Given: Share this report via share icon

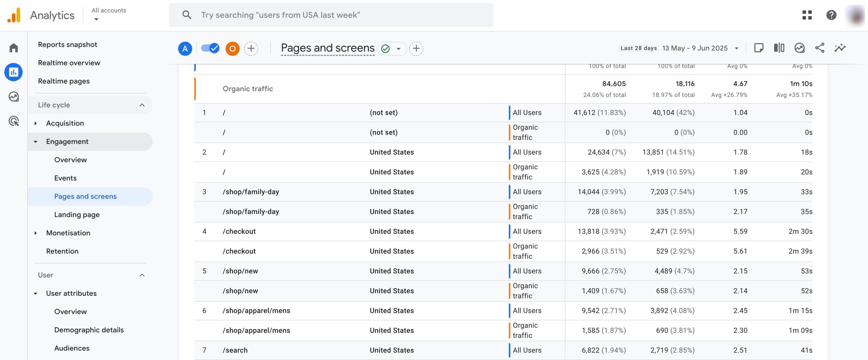Looking at the screenshot, I should click(820, 48).
